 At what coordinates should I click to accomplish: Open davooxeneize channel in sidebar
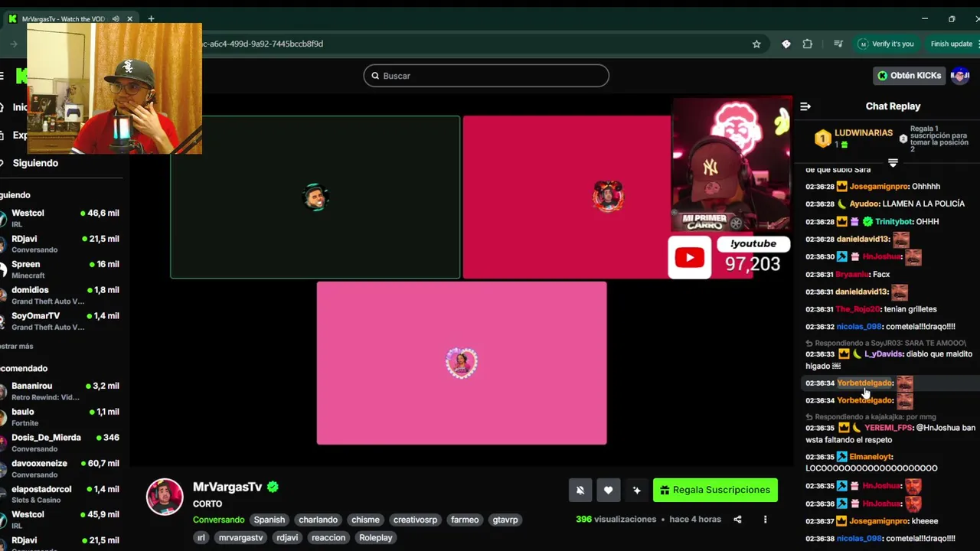(x=61, y=468)
